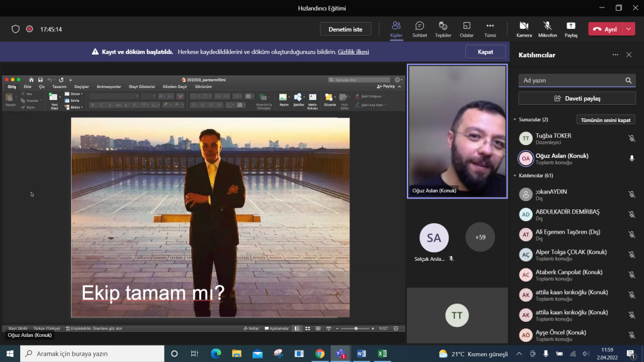Open Kişiler participants panel

[x=396, y=28]
